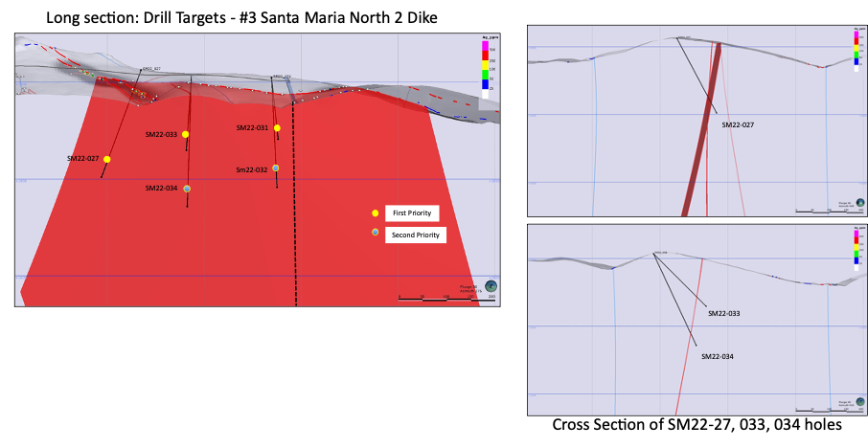The height and width of the screenshot is (448, 868).
Task: Click the "SM22-027" label in the long section
Action: pos(83,159)
